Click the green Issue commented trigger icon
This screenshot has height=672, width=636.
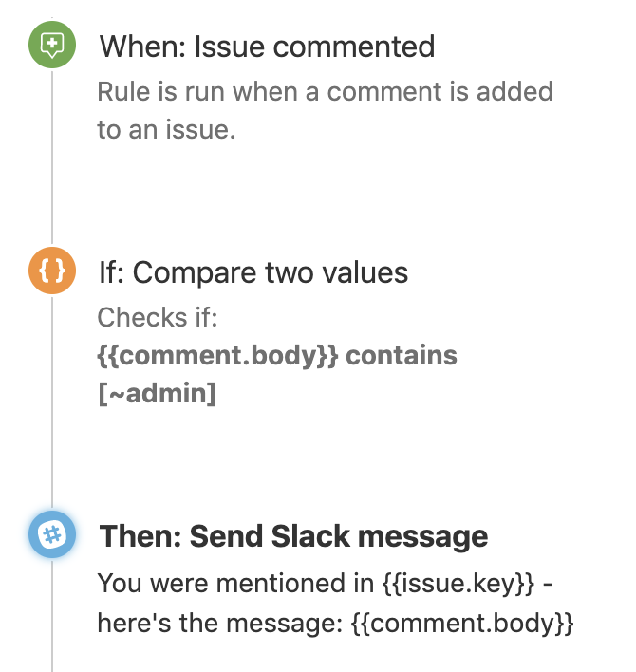(x=52, y=45)
